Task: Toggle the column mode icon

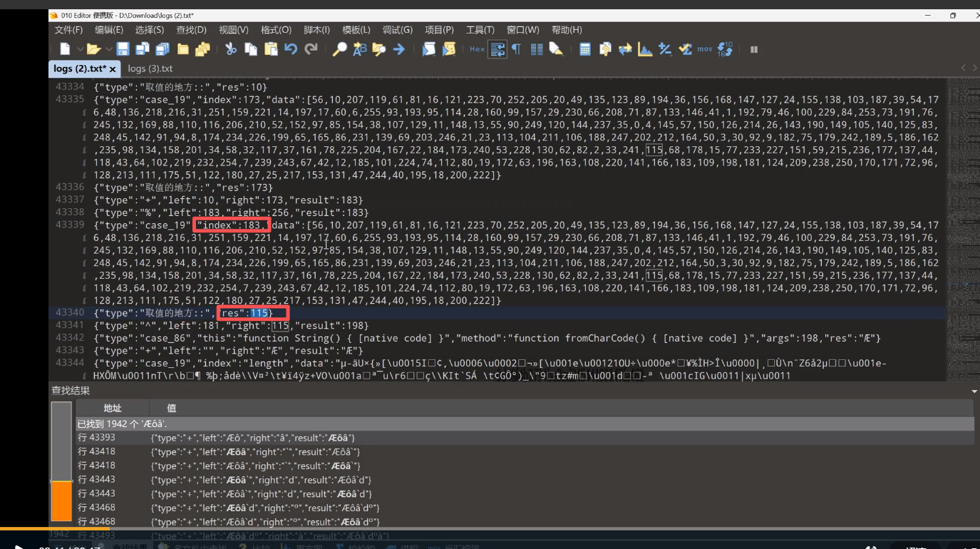Action: pos(536,49)
